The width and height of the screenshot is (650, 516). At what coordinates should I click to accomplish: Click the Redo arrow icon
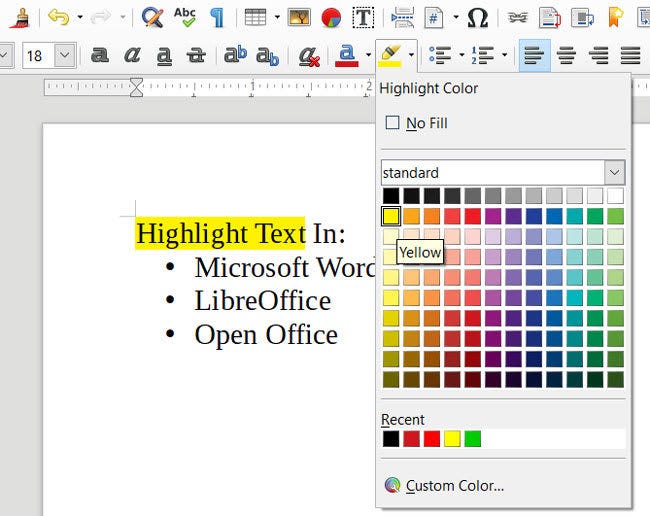click(x=101, y=17)
